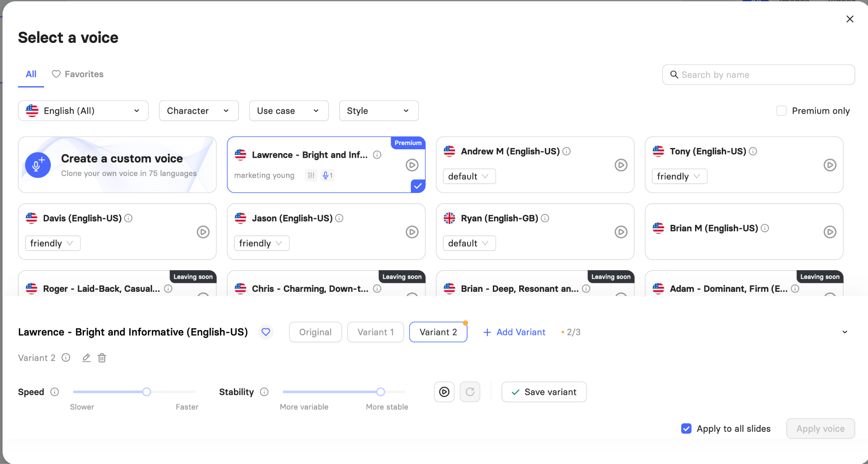Open info icon next to Davis
This screenshot has width=868, height=464.
tap(128, 218)
